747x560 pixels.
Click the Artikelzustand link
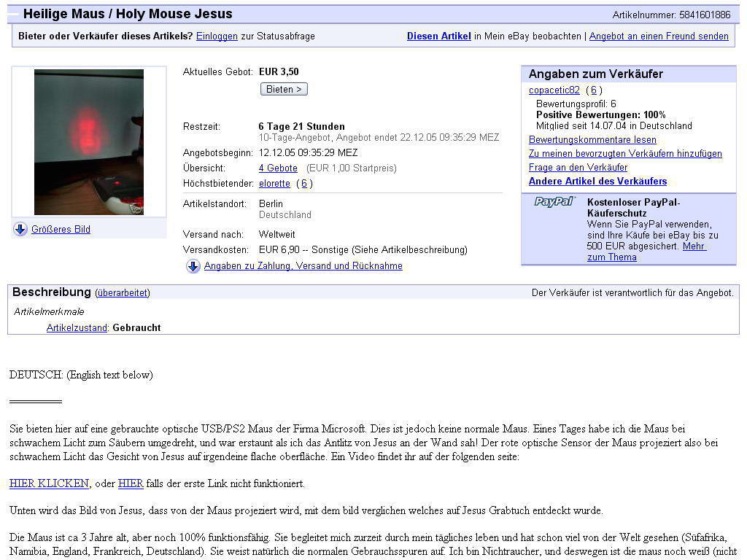click(77, 327)
